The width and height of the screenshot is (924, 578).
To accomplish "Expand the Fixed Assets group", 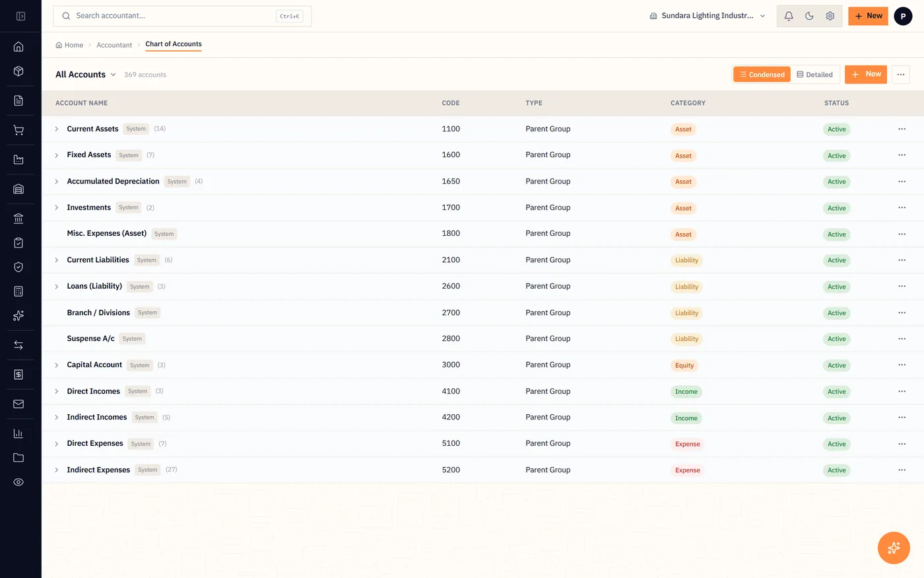I will coord(57,155).
